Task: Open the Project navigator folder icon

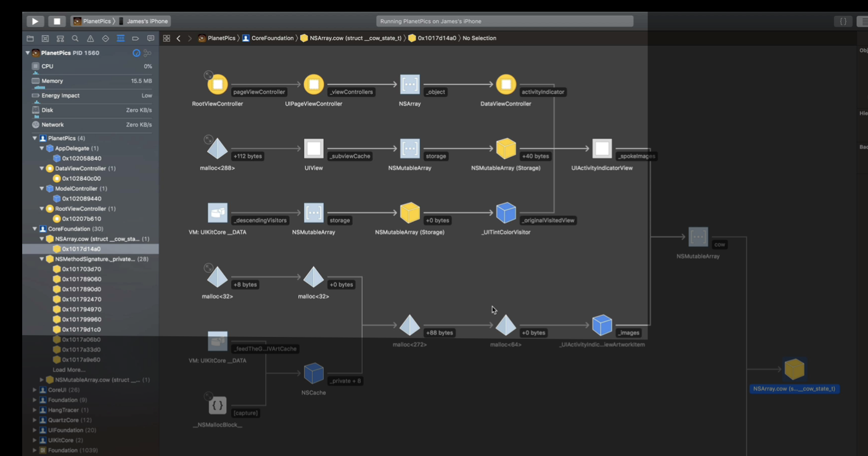Action: pyautogui.click(x=30, y=38)
